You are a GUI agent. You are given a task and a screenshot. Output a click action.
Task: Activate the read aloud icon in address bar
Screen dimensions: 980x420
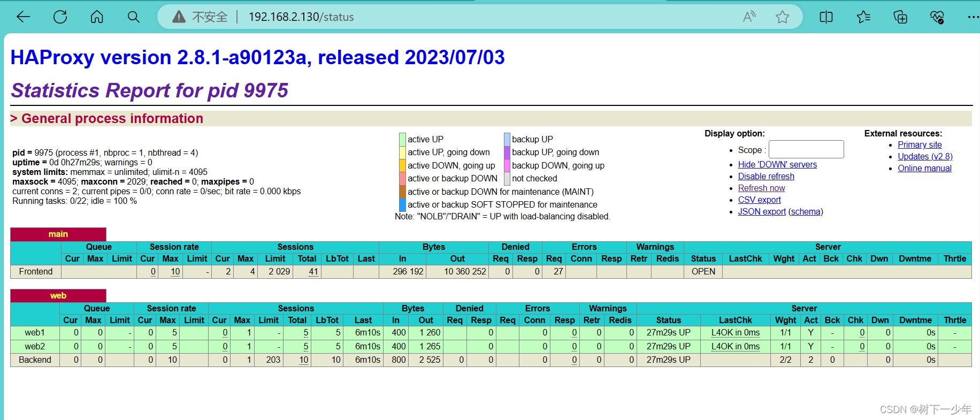749,17
